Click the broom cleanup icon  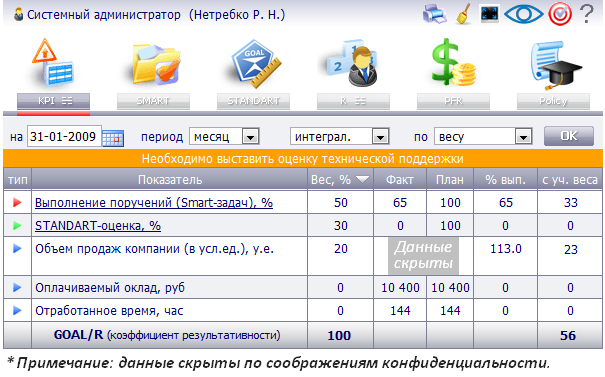pyautogui.click(x=463, y=14)
